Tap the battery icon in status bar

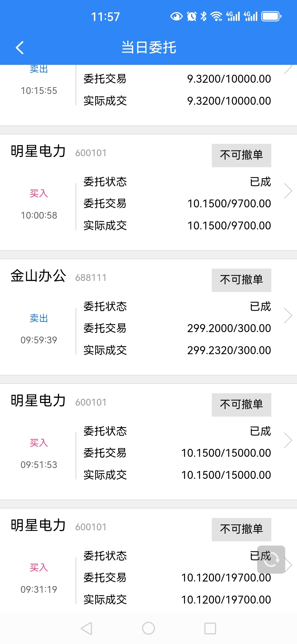[271, 16]
